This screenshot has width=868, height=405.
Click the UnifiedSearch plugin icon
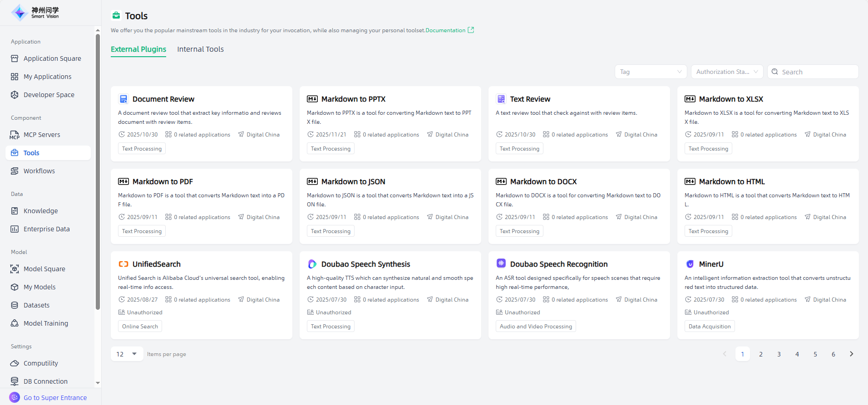click(x=123, y=264)
